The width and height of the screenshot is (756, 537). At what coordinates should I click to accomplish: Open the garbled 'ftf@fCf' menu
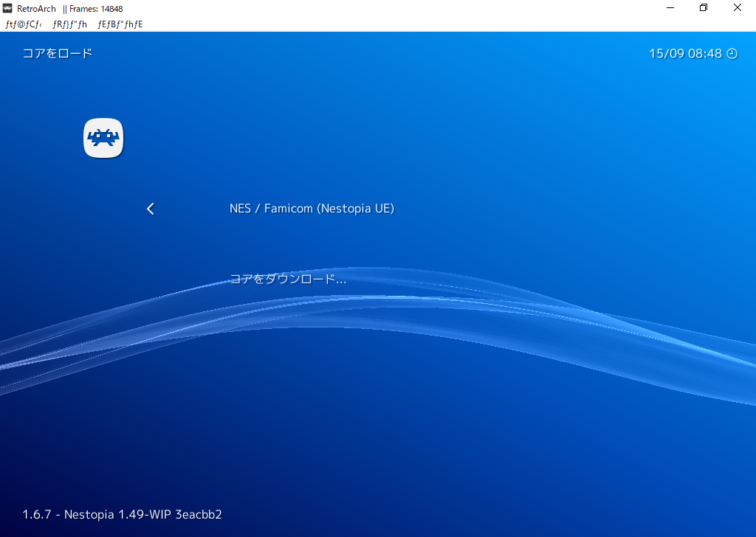(23, 24)
